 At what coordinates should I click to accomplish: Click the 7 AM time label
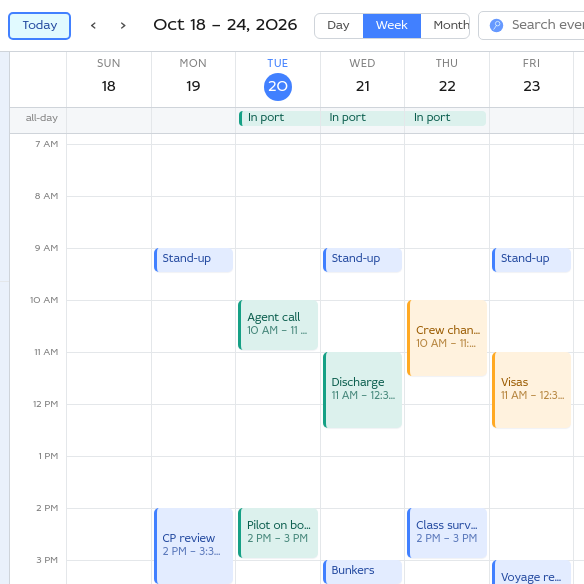point(47,144)
